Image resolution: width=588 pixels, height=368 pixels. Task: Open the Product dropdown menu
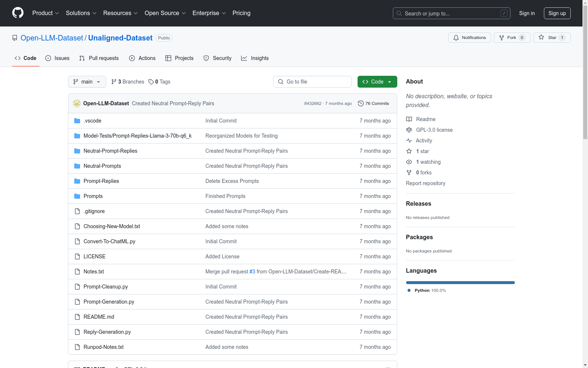click(46, 13)
